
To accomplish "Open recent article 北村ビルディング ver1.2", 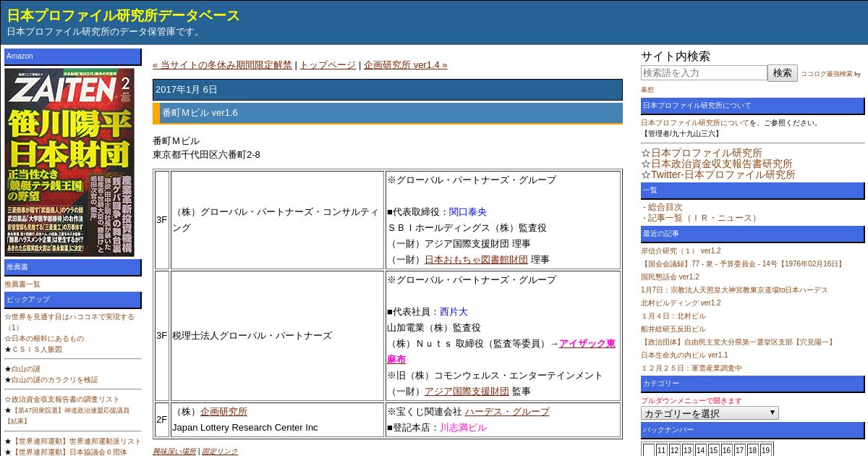I will pyautogui.click(x=681, y=303).
